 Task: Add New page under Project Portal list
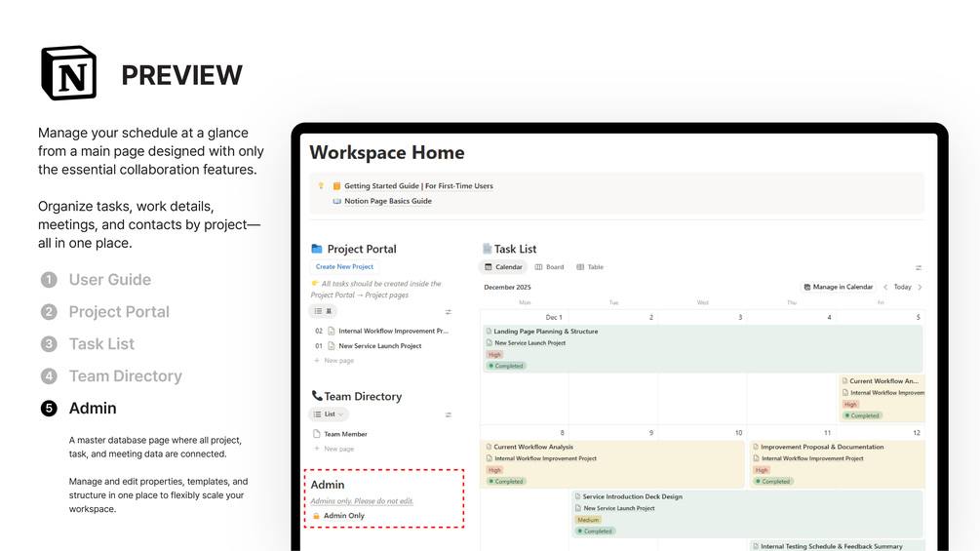point(333,361)
